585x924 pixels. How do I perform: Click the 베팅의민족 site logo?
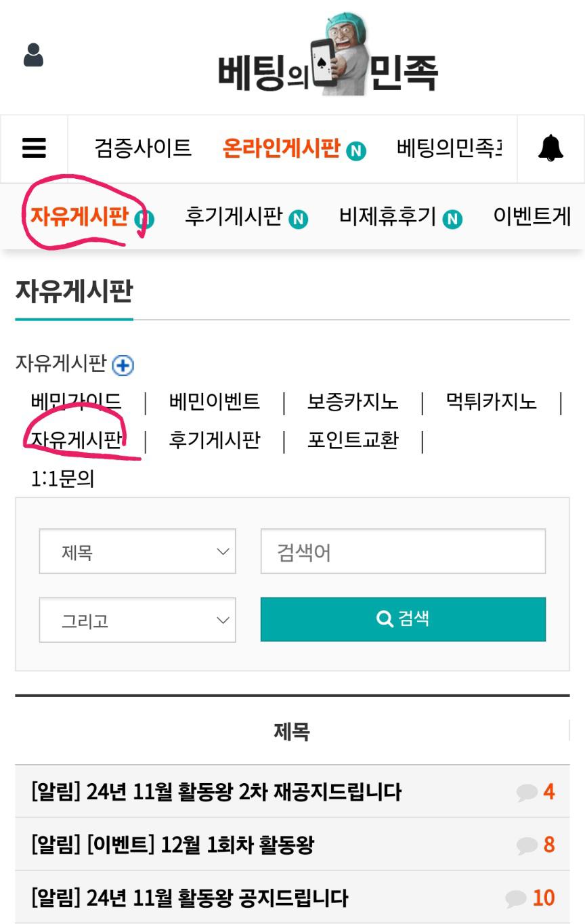point(328,56)
